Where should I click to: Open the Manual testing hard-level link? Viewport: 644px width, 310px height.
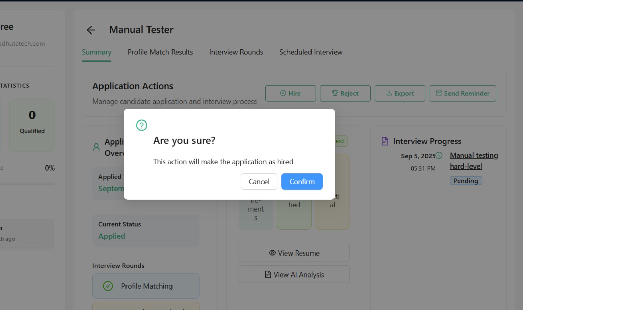[474, 161]
